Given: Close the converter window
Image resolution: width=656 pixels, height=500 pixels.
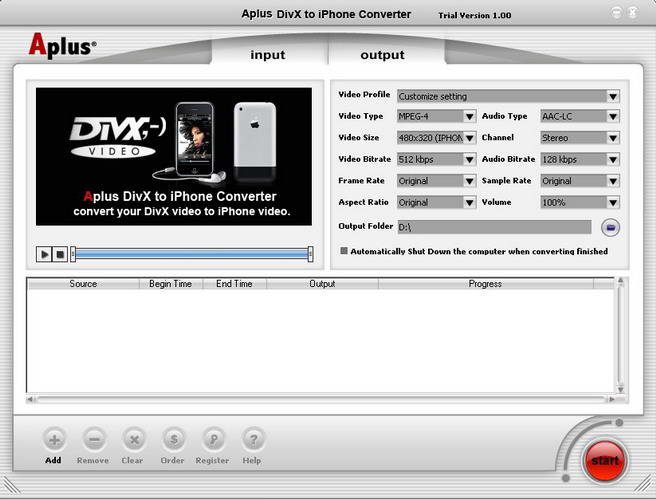Looking at the screenshot, I should click(x=633, y=13).
